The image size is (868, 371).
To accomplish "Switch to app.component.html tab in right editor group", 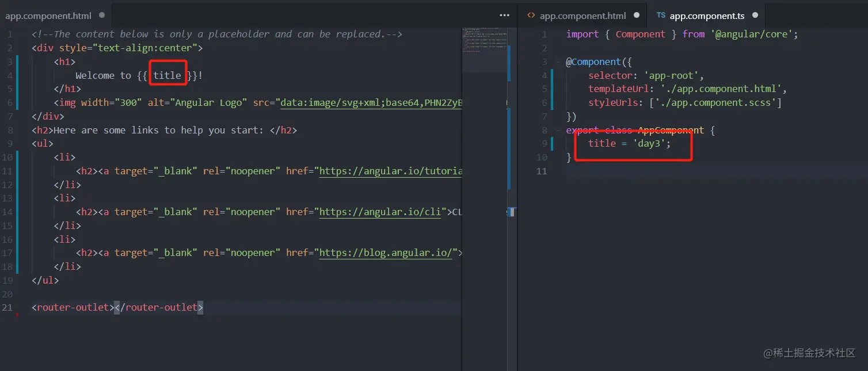I will (x=583, y=16).
